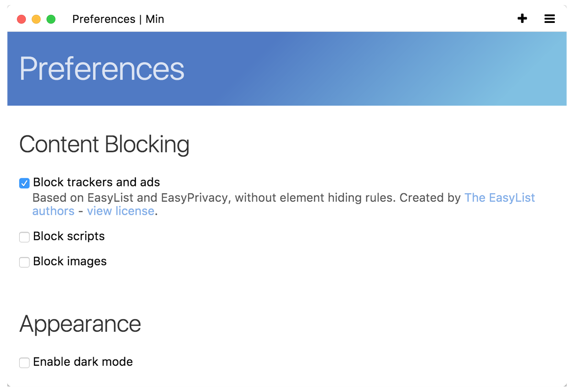This screenshot has height=392, width=574.
Task: Open a new tab with the plus icon
Action: [522, 19]
